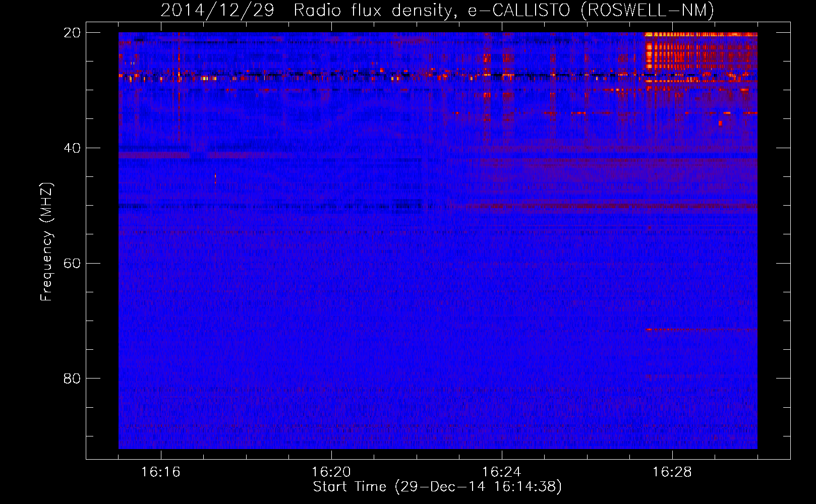Click the "Frequency (MHZ)" axis label

[x=46, y=242]
